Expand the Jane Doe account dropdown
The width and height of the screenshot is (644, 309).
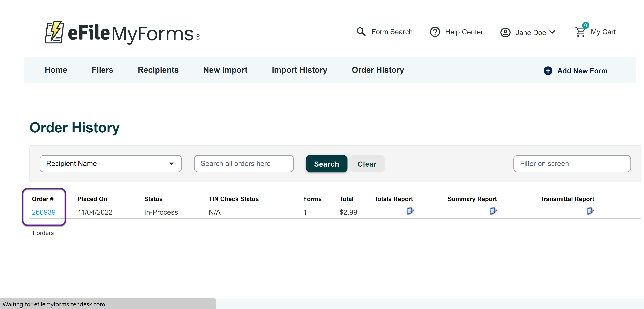(x=552, y=32)
